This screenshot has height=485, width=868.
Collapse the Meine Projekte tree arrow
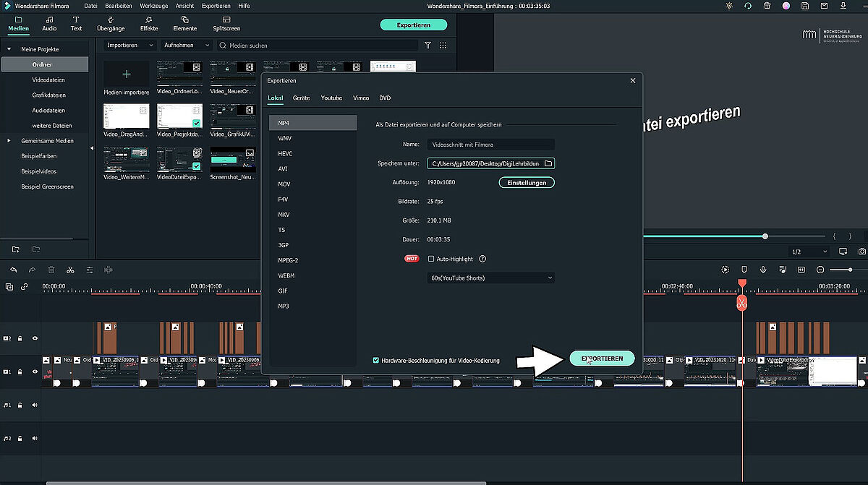pyautogui.click(x=9, y=49)
